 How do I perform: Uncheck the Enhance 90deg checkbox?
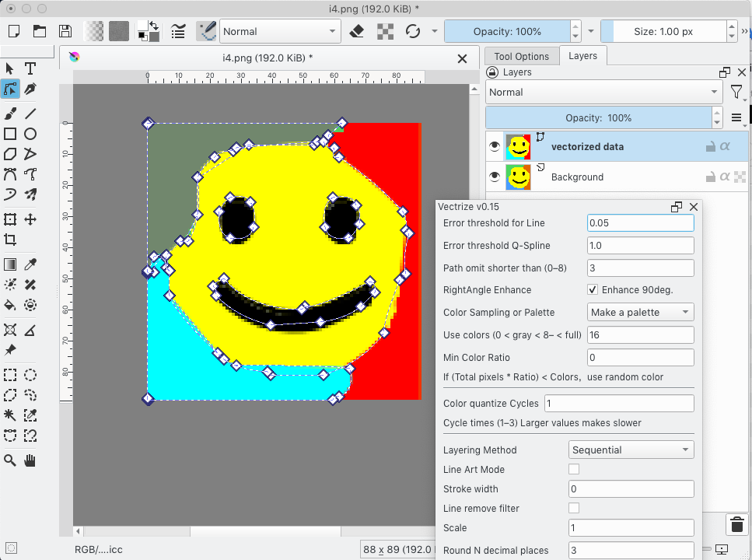[593, 290]
